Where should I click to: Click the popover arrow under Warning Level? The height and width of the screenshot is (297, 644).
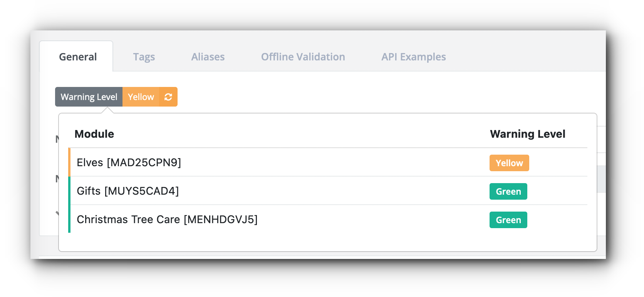click(107, 110)
